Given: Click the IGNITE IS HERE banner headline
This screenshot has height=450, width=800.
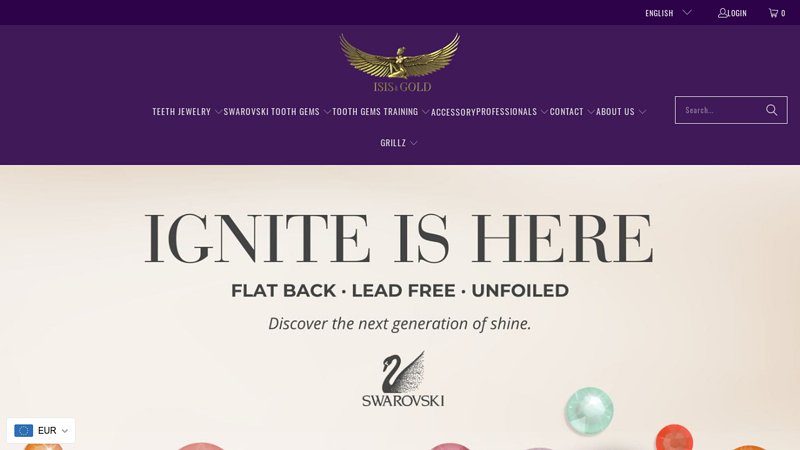Looking at the screenshot, I should point(399,238).
